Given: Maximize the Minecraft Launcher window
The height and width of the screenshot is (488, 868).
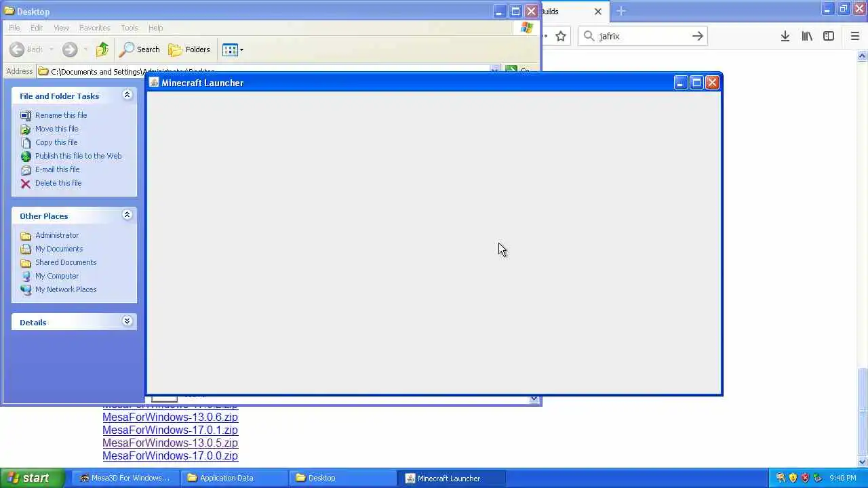Looking at the screenshot, I should click(x=696, y=83).
